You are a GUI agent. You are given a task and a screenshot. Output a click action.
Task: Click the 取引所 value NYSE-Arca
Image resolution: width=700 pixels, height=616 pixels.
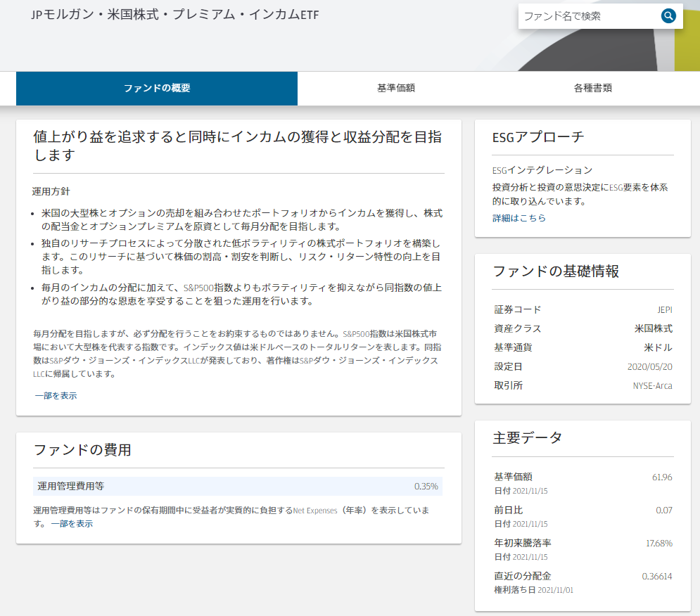652,385
